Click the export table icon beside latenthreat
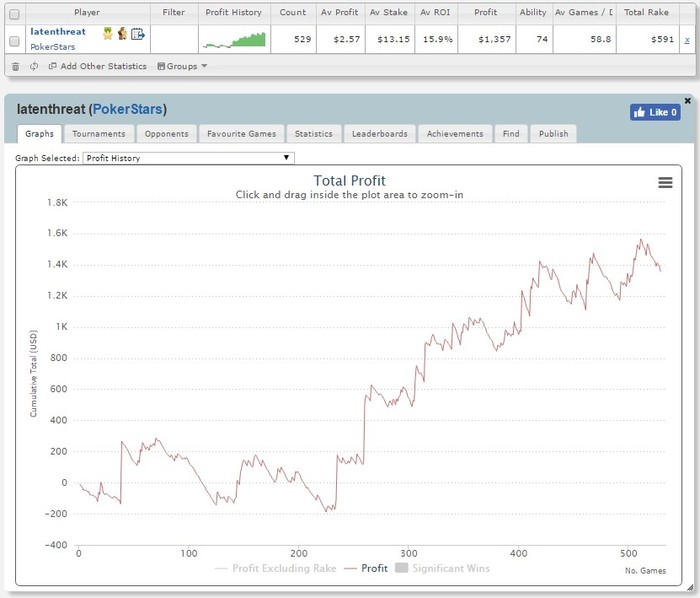The height and width of the screenshot is (598, 700). click(138, 33)
